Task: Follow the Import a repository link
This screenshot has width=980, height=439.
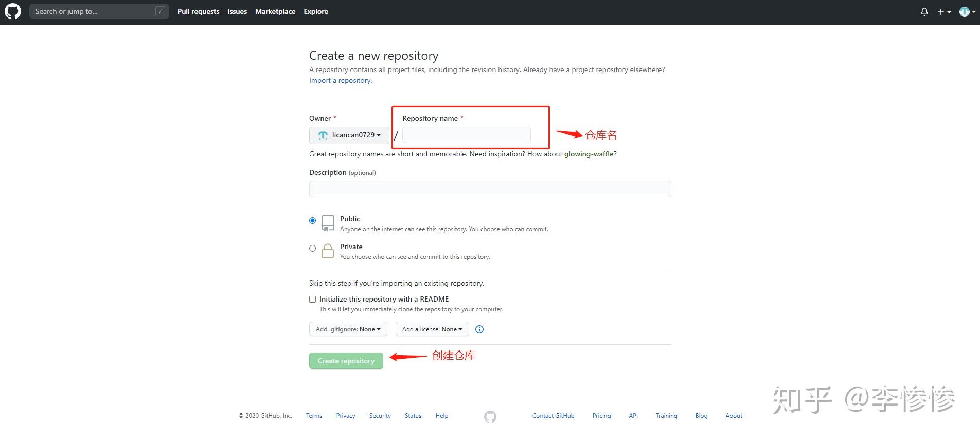Action: [340, 80]
